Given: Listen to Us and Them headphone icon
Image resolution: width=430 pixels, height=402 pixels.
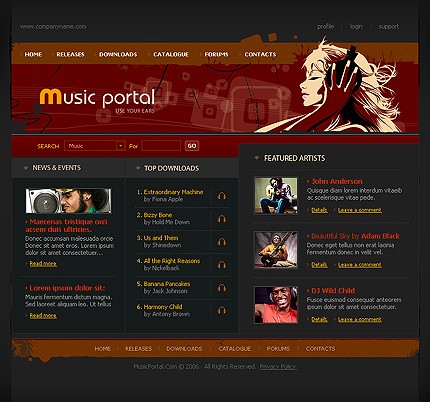Looking at the screenshot, I should 222,242.
